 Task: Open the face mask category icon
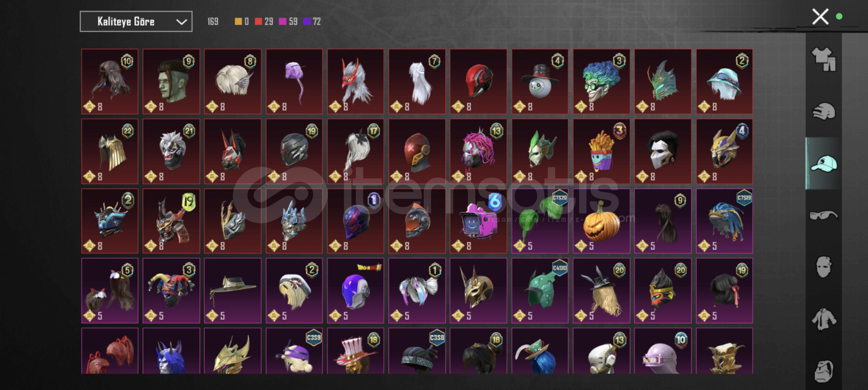point(824,267)
